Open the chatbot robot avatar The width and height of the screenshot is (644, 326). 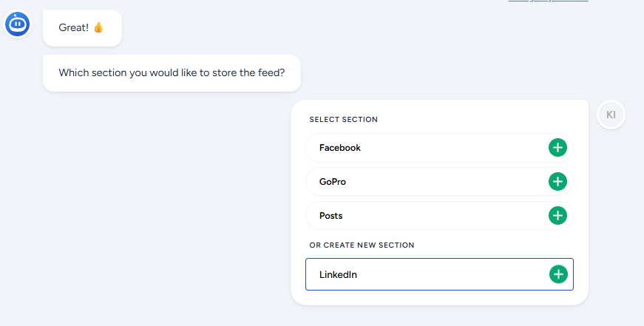(x=17, y=24)
